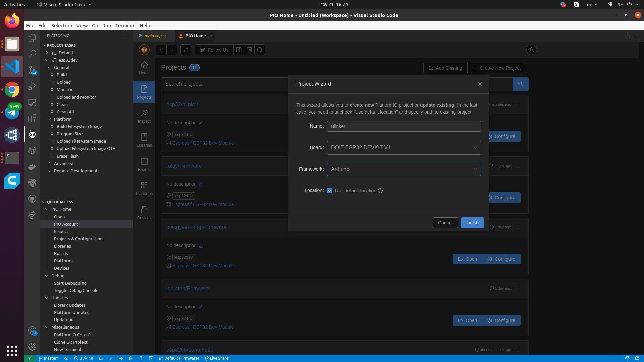The width and height of the screenshot is (644, 362).
Task: Select the PlatformIO alien icon in activity bar
Action: [x=32, y=134]
